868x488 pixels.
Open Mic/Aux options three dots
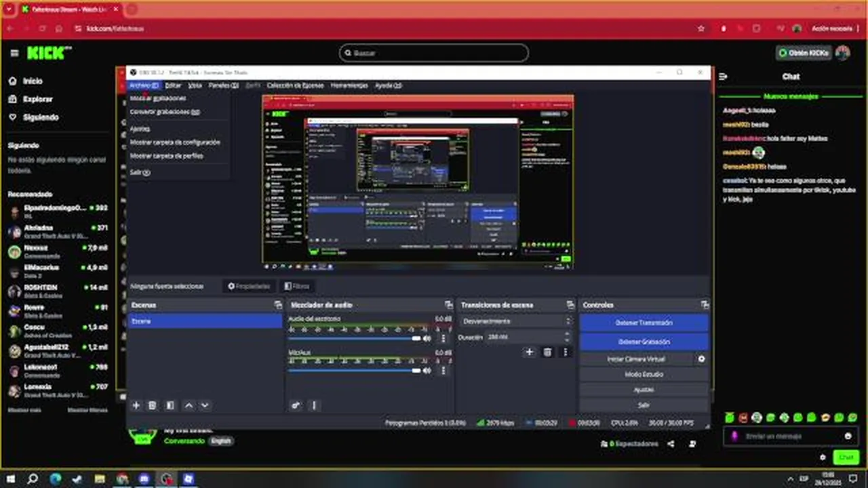443,370
